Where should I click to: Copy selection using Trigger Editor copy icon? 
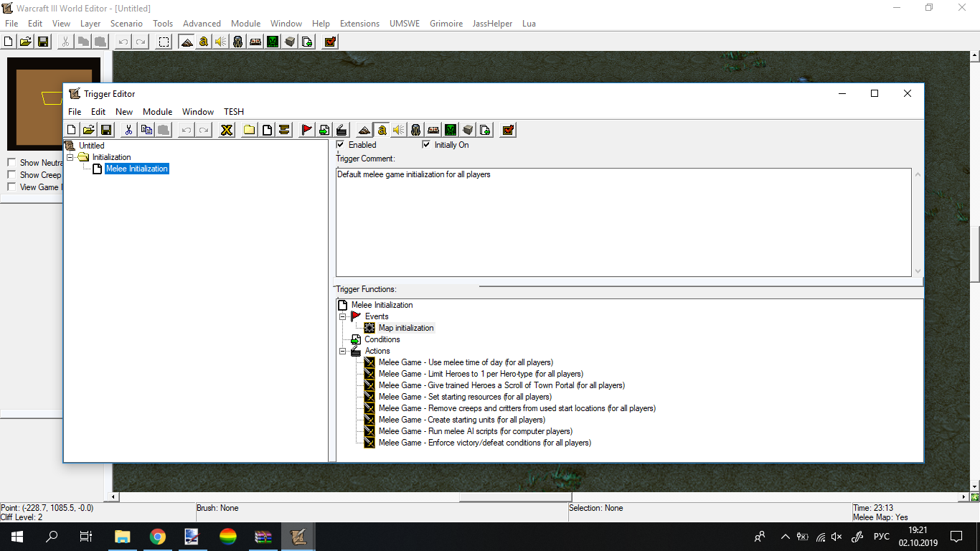146,130
